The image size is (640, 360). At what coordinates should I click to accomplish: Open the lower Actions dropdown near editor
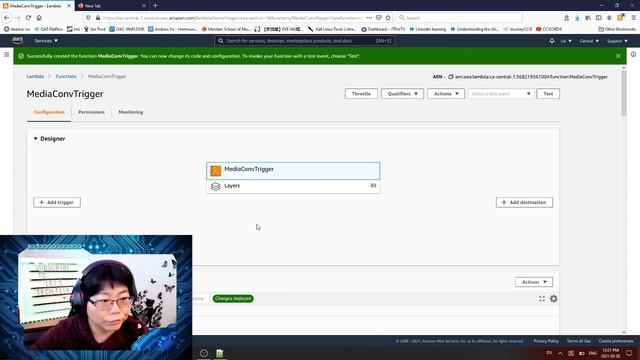pos(534,282)
